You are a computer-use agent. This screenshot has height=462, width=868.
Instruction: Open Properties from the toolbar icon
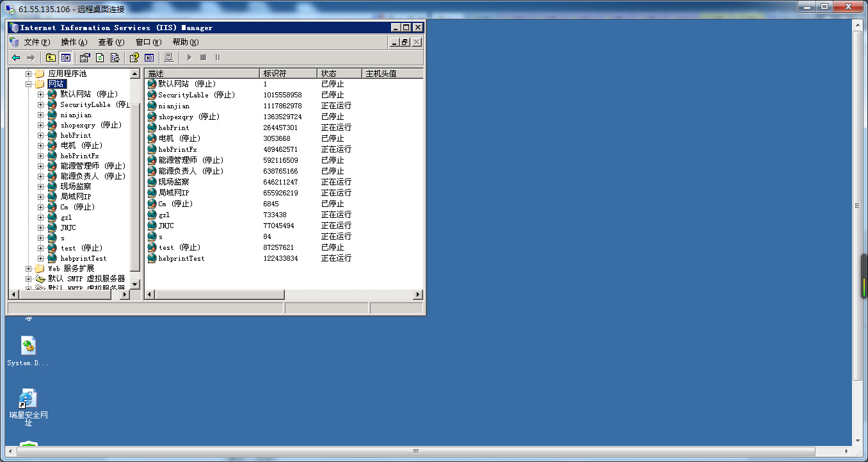point(85,58)
